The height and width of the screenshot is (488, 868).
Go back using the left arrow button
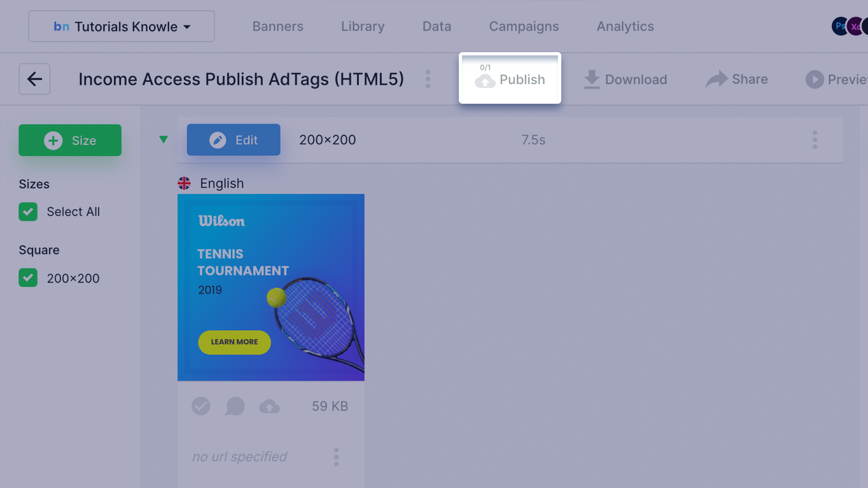tap(34, 79)
